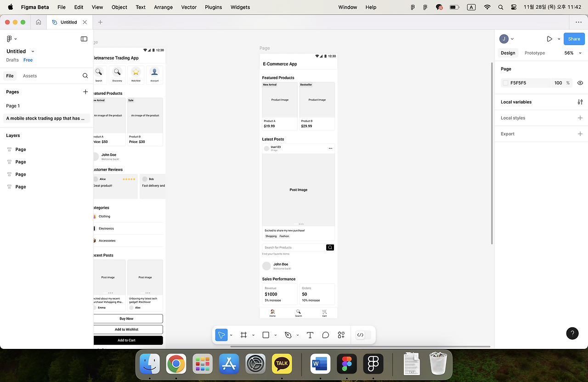
Task: Open the Arrange menu
Action: click(x=164, y=7)
